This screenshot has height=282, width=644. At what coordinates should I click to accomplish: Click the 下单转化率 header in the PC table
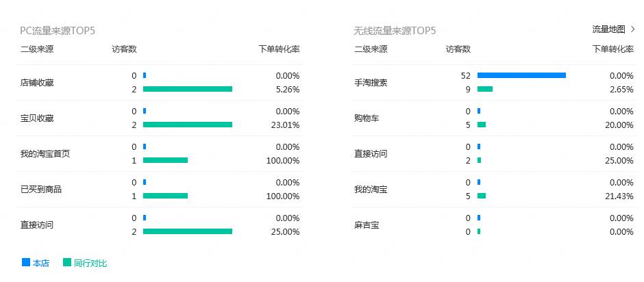(x=279, y=49)
